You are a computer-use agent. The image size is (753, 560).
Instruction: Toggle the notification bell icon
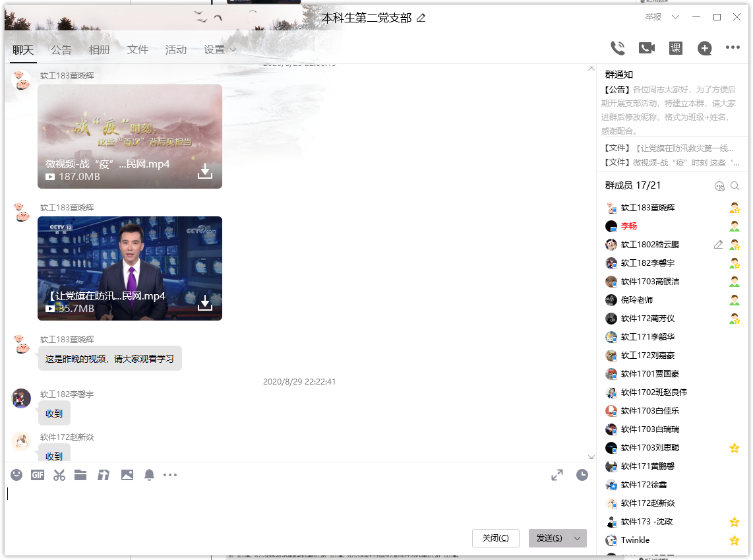pyautogui.click(x=150, y=474)
